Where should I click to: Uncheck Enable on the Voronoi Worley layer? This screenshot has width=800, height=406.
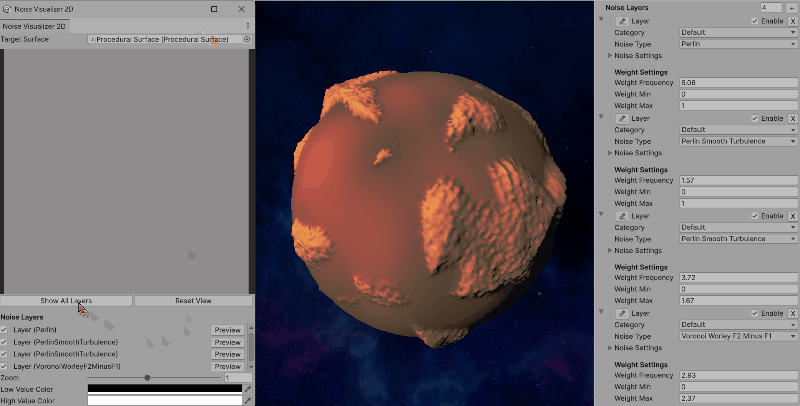coord(755,313)
